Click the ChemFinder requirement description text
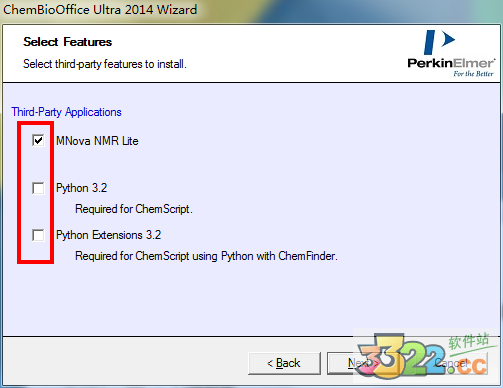This screenshot has width=503, height=388. [206, 256]
